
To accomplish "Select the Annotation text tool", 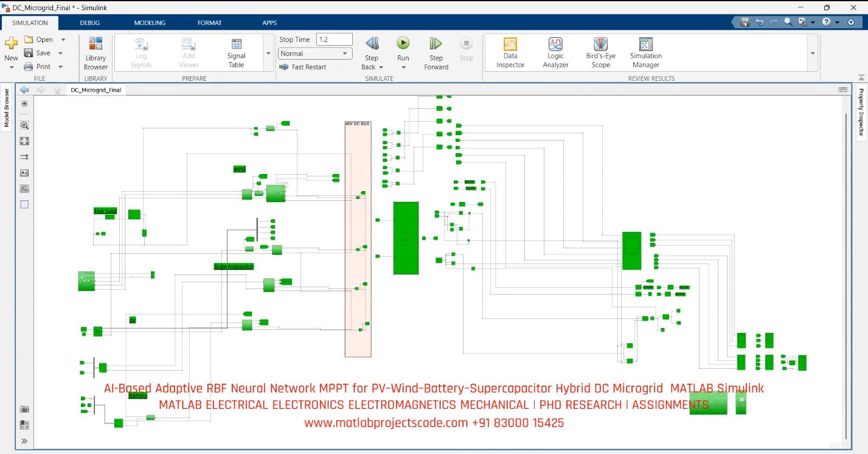I will click(24, 173).
